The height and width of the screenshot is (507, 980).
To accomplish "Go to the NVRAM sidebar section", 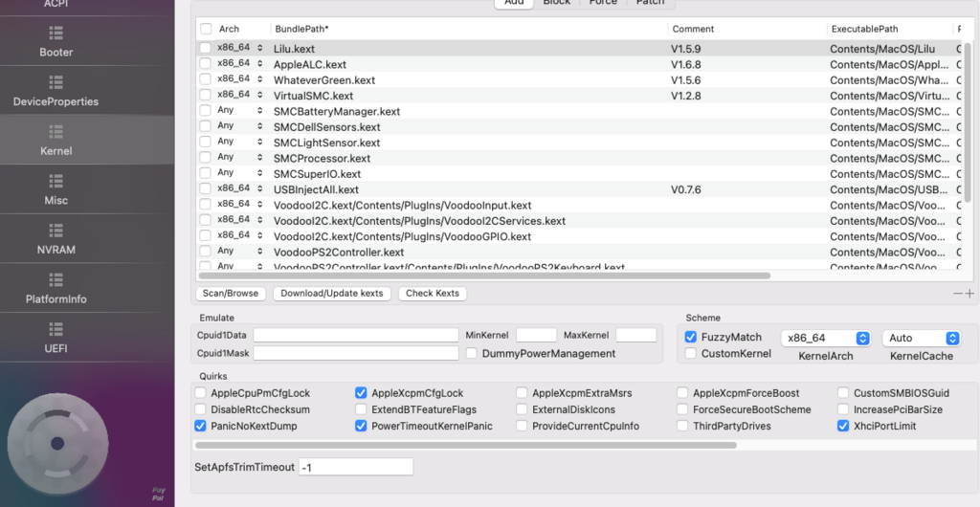I will click(56, 239).
